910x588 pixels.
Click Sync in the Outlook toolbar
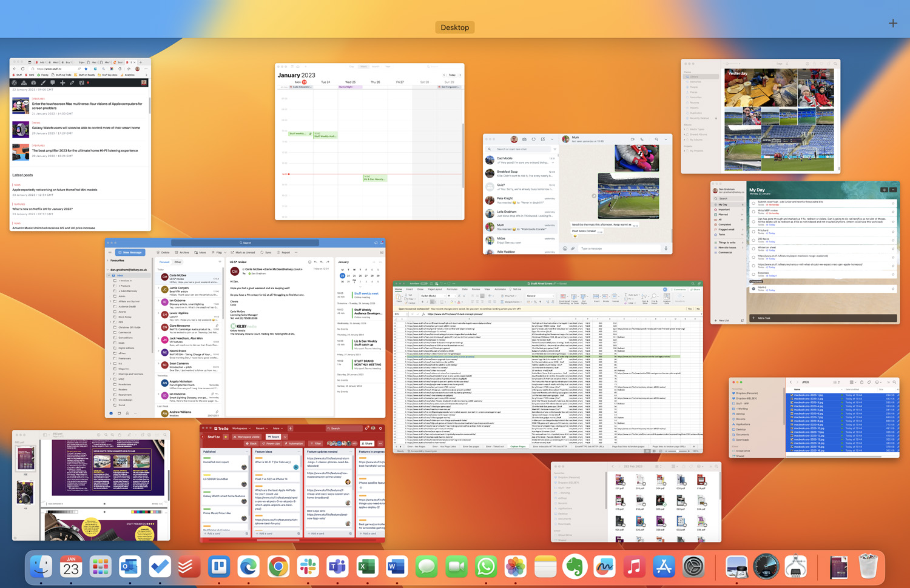(x=266, y=252)
